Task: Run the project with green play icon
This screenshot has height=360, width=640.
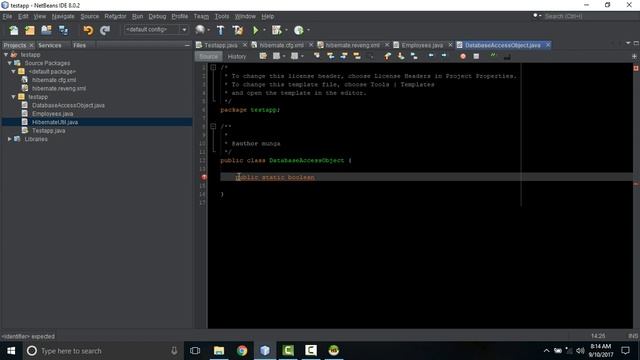Action: click(256, 30)
